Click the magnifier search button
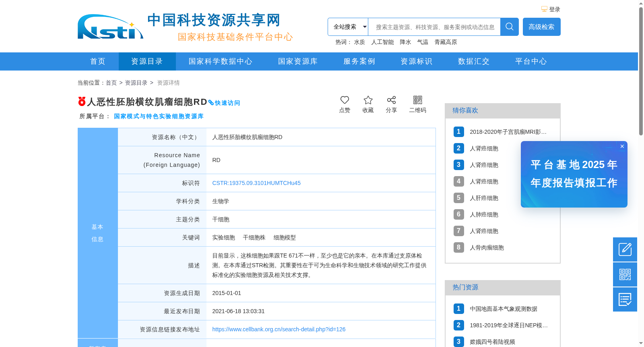 [510, 27]
